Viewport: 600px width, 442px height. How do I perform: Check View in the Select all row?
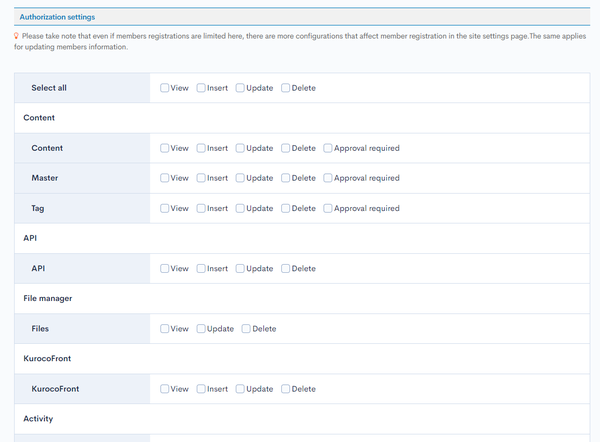click(x=165, y=88)
